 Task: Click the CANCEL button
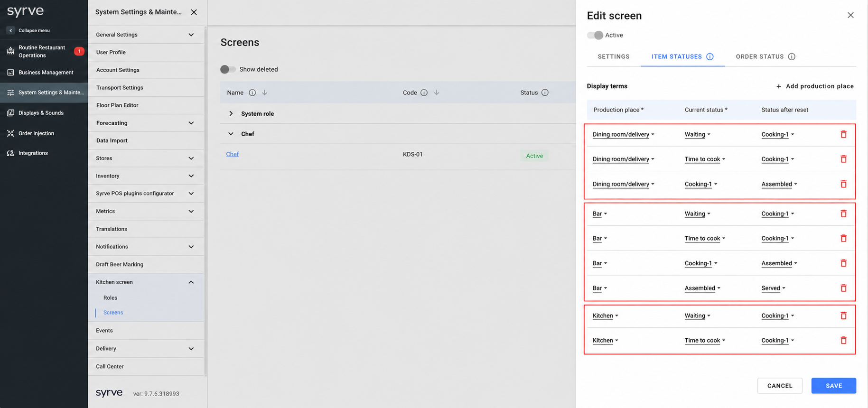pos(780,386)
